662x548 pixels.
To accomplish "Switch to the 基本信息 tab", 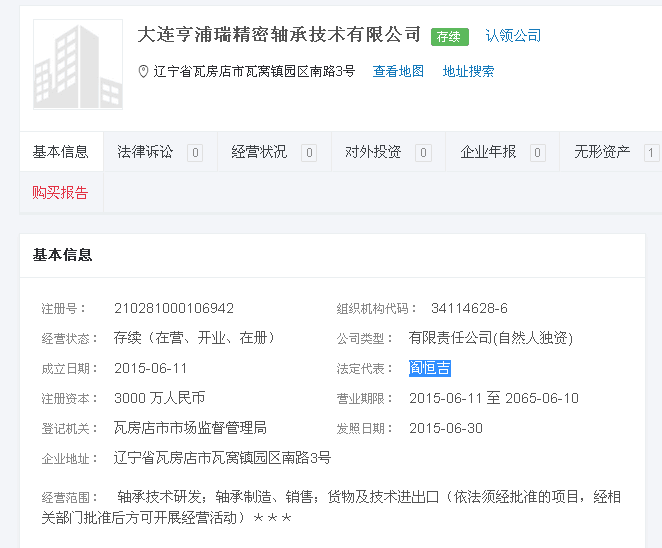I will click(61, 152).
